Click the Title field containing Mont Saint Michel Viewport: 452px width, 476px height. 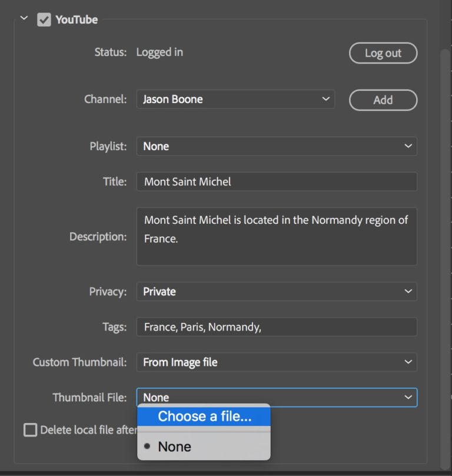tap(276, 181)
